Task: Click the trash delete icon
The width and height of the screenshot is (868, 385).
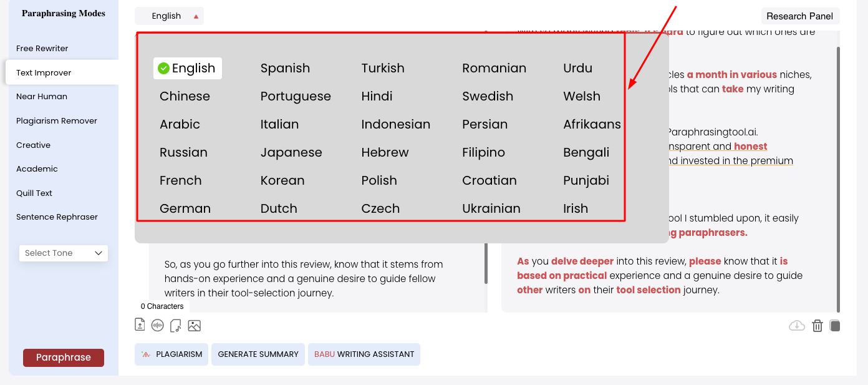Action: pos(817,326)
